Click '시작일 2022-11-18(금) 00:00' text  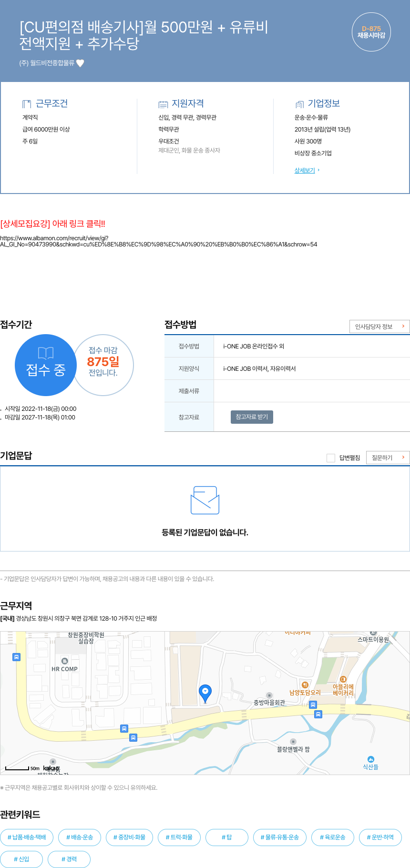(41, 408)
